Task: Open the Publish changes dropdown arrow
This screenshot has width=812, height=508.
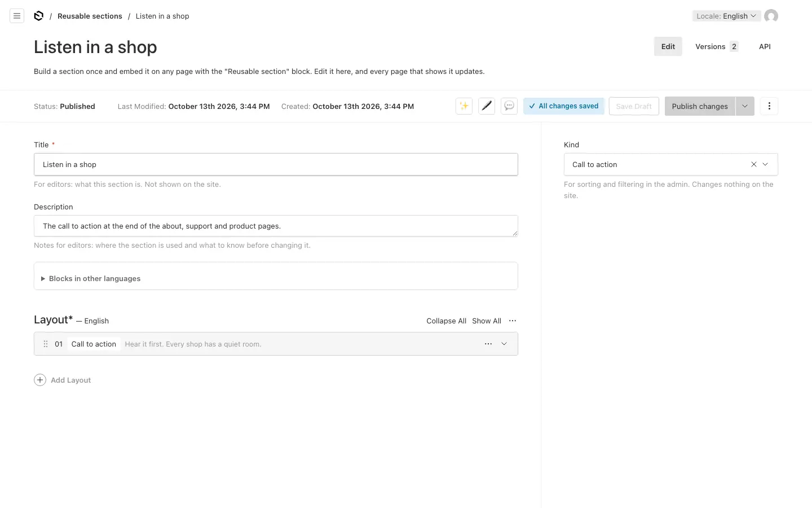Action: 745,106
